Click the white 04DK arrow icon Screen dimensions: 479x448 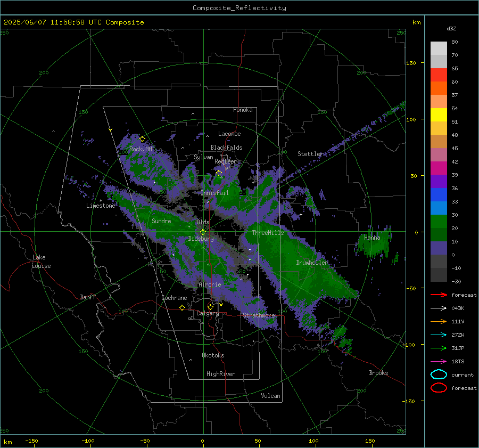[439, 308]
